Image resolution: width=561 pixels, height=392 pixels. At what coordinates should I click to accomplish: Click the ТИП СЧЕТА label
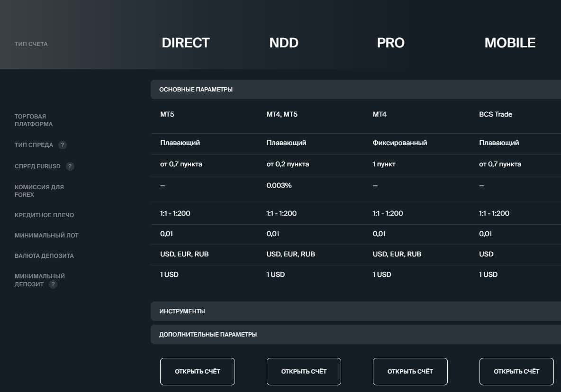pyautogui.click(x=31, y=44)
